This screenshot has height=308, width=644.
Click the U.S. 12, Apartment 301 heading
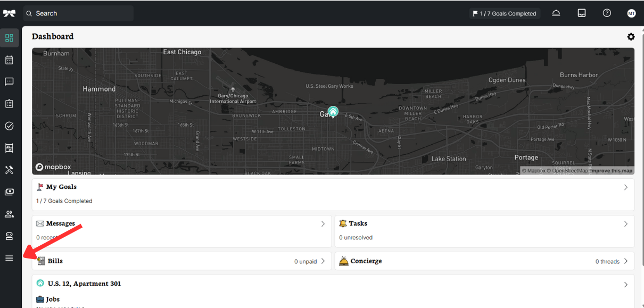(x=84, y=284)
